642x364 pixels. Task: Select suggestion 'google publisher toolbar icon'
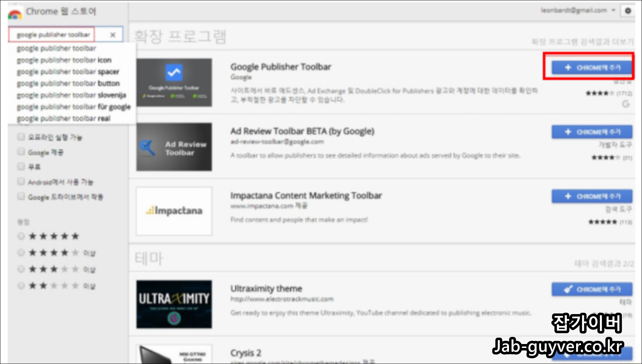64,60
